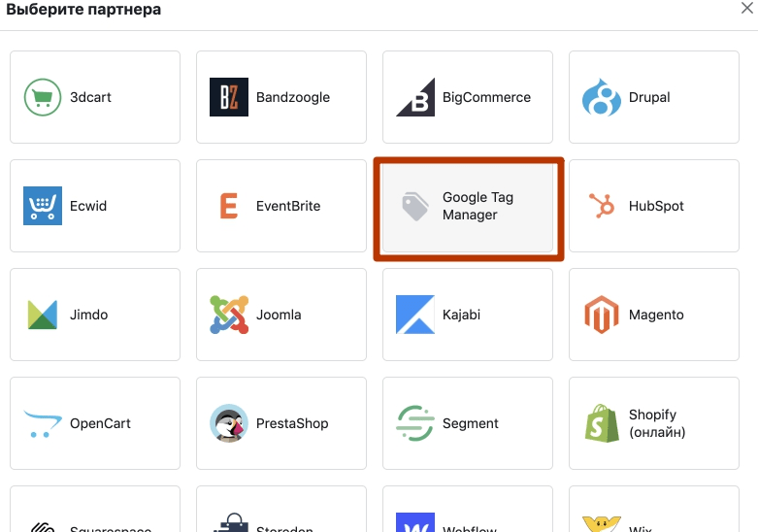Image resolution: width=758 pixels, height=532 pixels.
Task: Select the Drupal partner card
Action: pyautogui.click(x=654, y=97)
